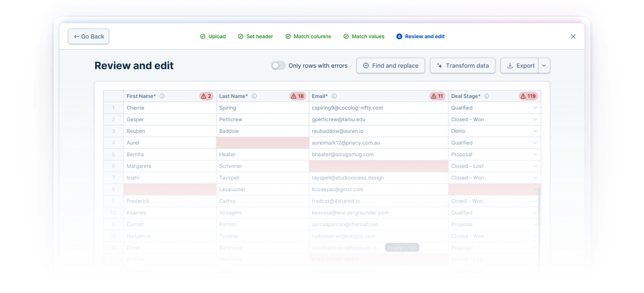Open Transform data

(x=462, y=65)
